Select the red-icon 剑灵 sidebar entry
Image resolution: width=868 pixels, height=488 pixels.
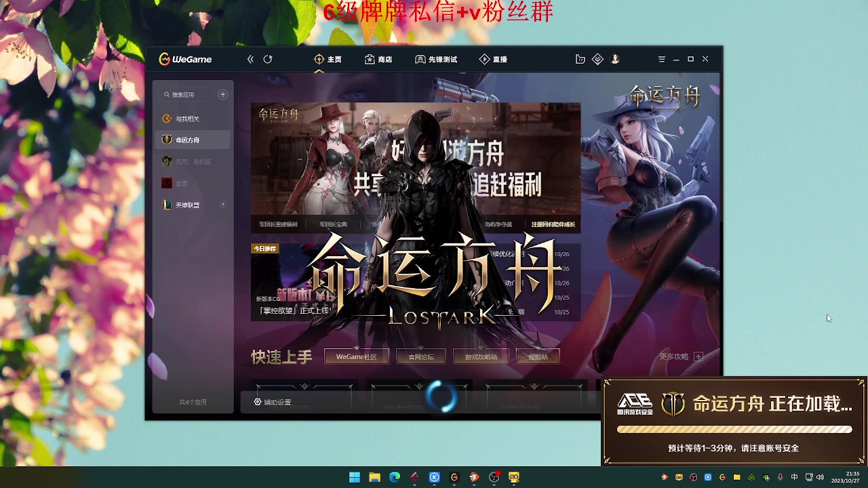[x=193, y=184]
